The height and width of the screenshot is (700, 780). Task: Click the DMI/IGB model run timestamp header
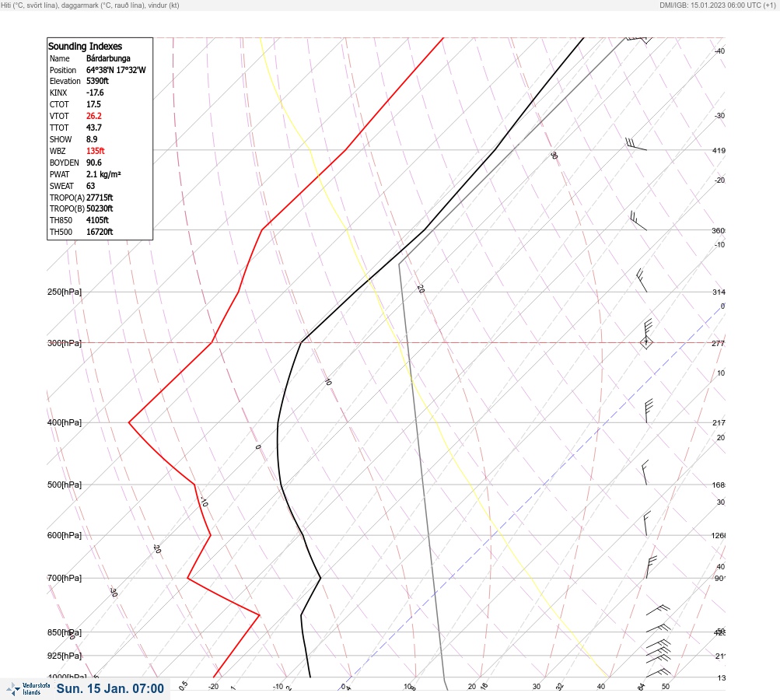click(x=717, y=5)
